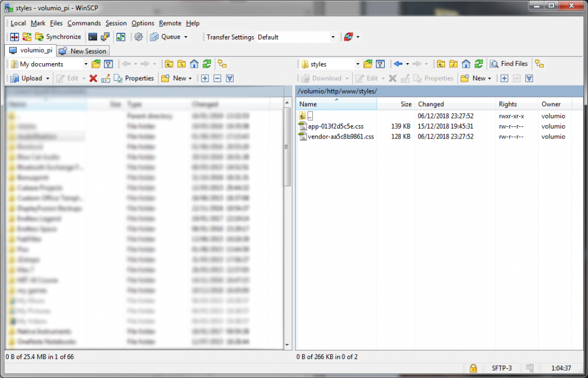Expand the arrow next to the red-blue arrows icon

pyautogui.click(x=358, y=37)
